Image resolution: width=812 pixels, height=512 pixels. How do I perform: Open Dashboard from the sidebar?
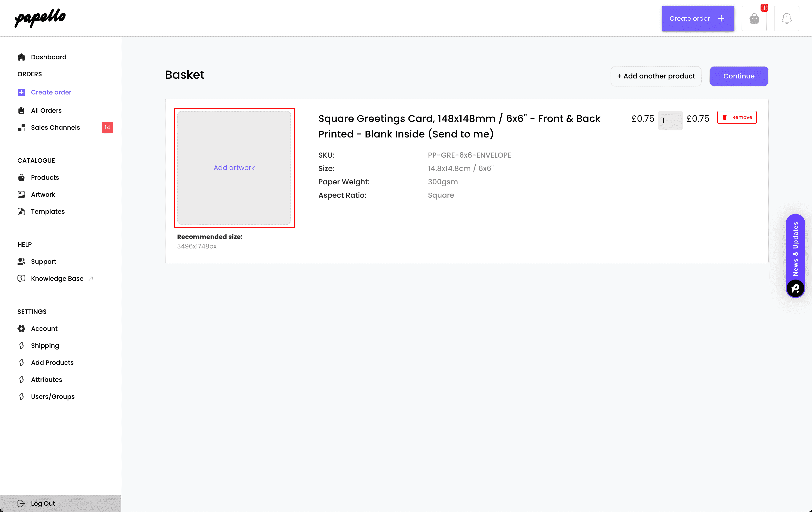point(49,57)
